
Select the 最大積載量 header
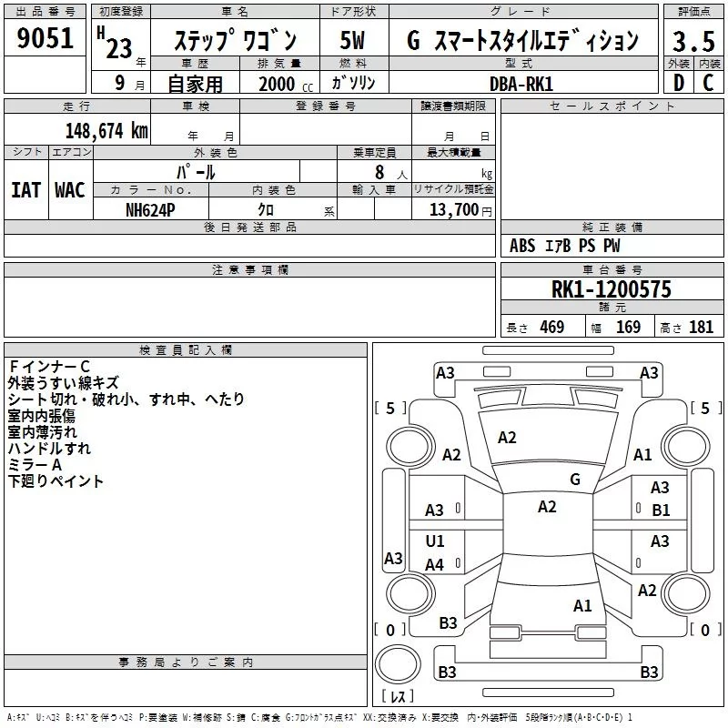(x=453, y=152)
